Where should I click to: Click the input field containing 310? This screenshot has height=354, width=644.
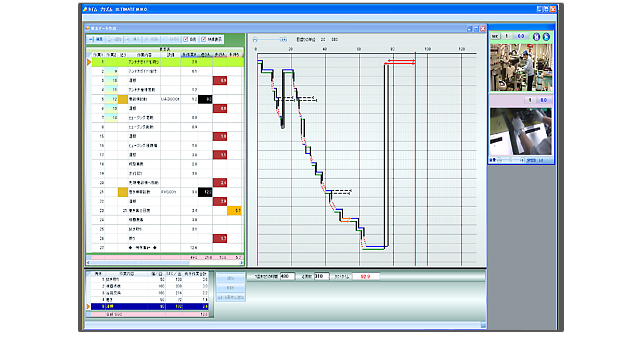[x=321, y=276]
